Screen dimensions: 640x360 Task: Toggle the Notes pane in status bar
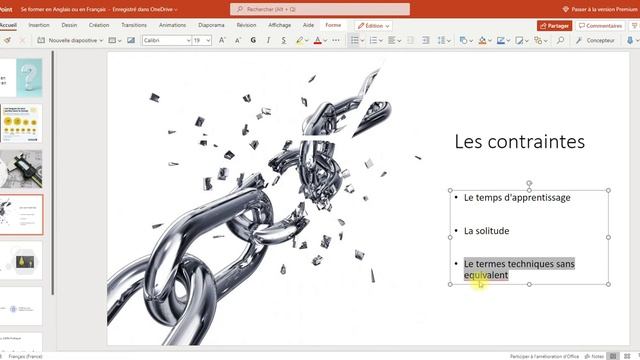594,356
